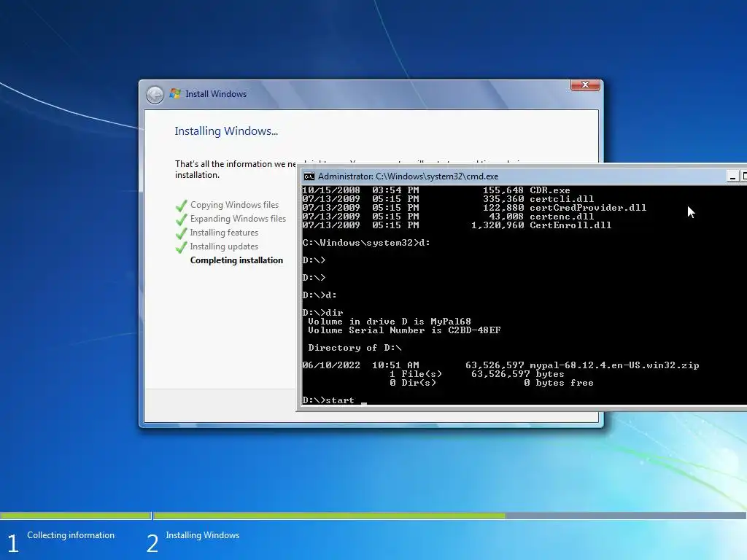Screen dimensions: 747x560
Task: Minimize the cmd.exe window
Action: click(732, 176)
